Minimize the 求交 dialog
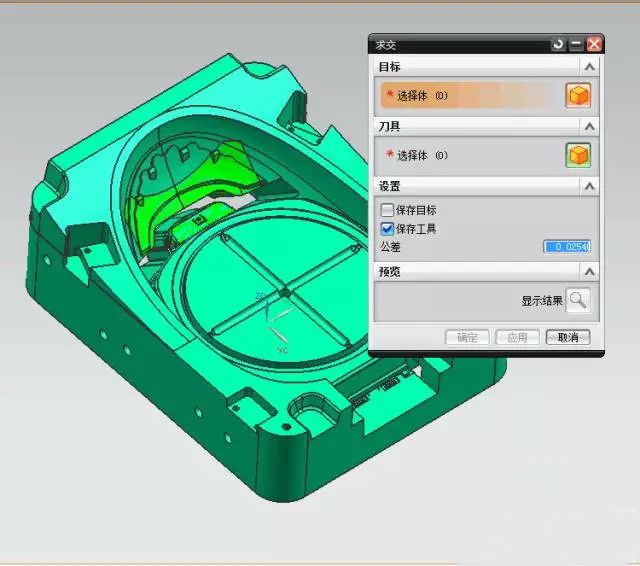The height and width of the screenshot is (566, 640). [x=576, y=44]
